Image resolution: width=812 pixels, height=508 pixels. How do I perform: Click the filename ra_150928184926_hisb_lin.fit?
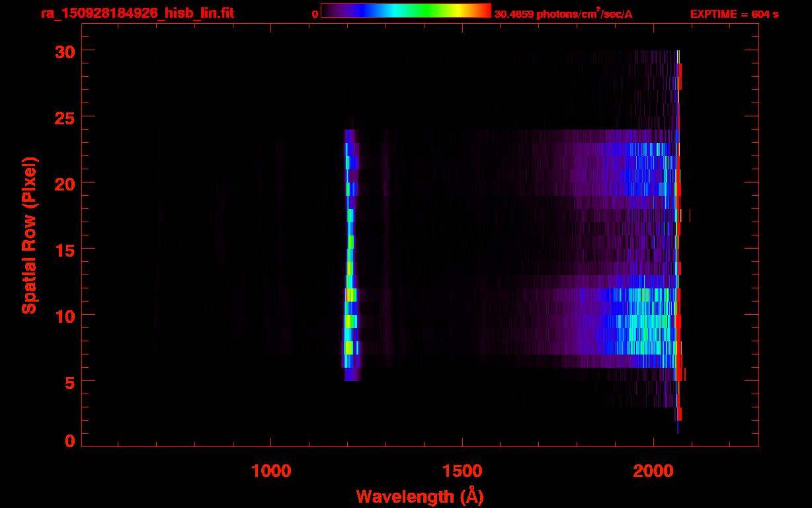coord(137,13)
